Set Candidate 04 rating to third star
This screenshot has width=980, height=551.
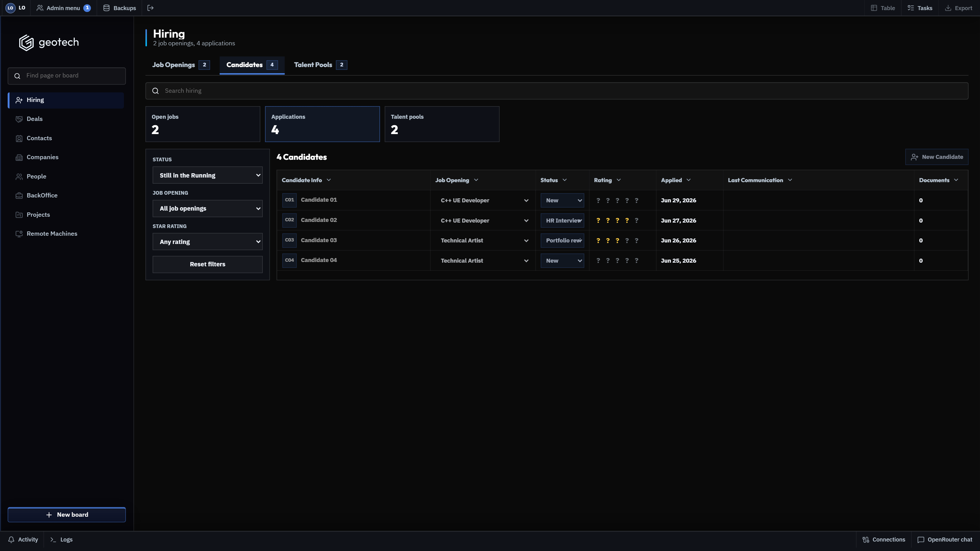617,261
